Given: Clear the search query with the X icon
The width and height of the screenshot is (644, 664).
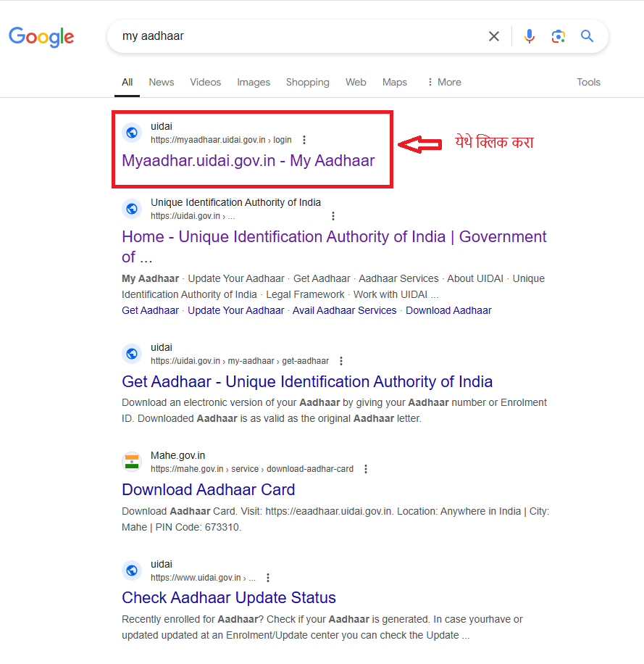Looking at the screenshot, I should pos(494,36).
